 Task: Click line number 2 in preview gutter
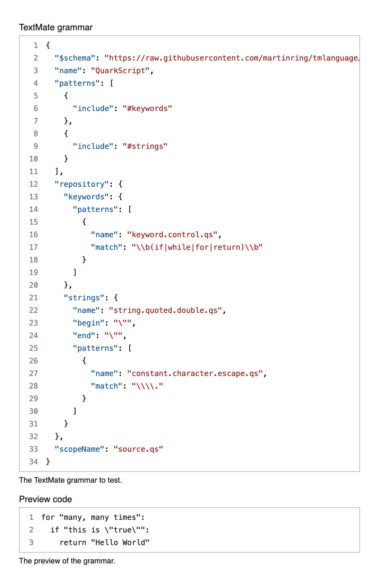click(31, 530)
